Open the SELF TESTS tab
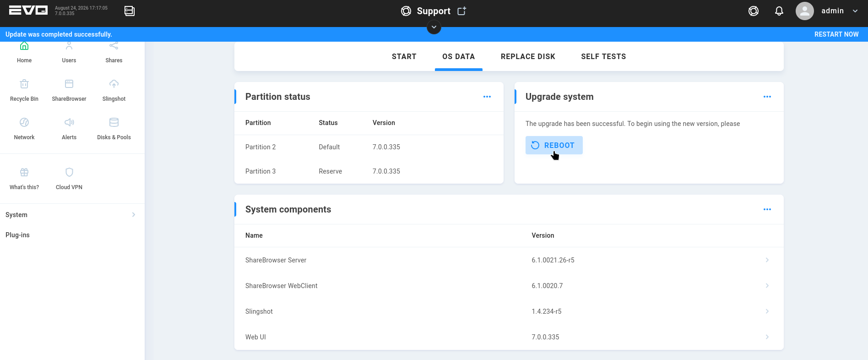This screenshot has width=868, height=360. 603,57
